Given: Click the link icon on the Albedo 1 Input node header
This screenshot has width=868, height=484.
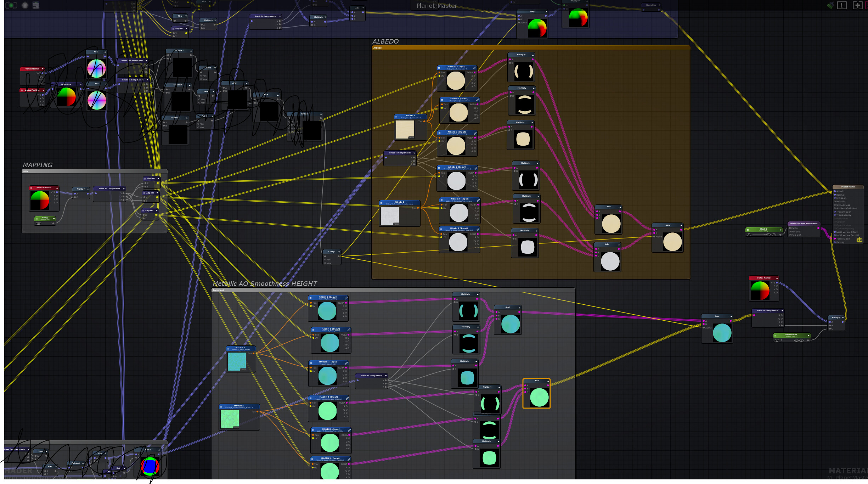Looking at the screenshot, I should 475,68.
